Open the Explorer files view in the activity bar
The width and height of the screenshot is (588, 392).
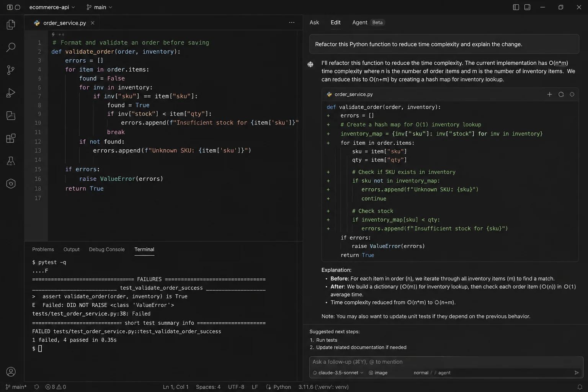tap(11, 24)
